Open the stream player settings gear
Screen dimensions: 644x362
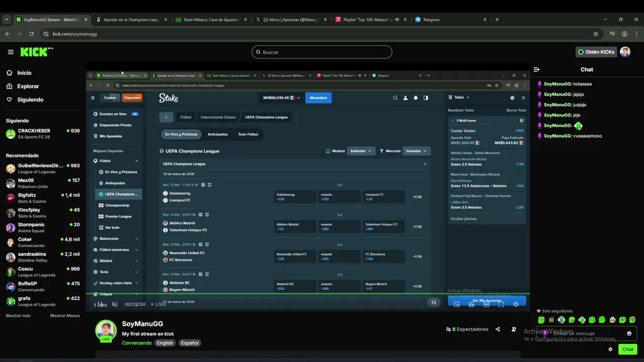516,304
